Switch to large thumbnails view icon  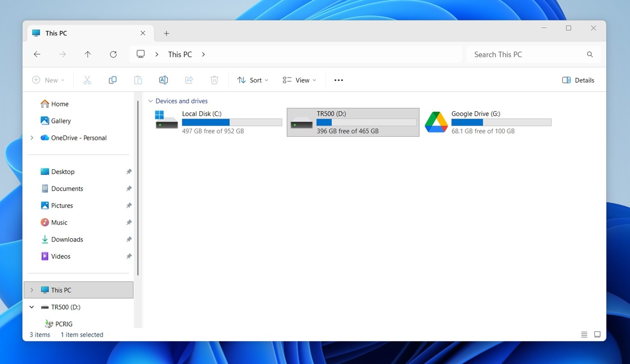597,335
